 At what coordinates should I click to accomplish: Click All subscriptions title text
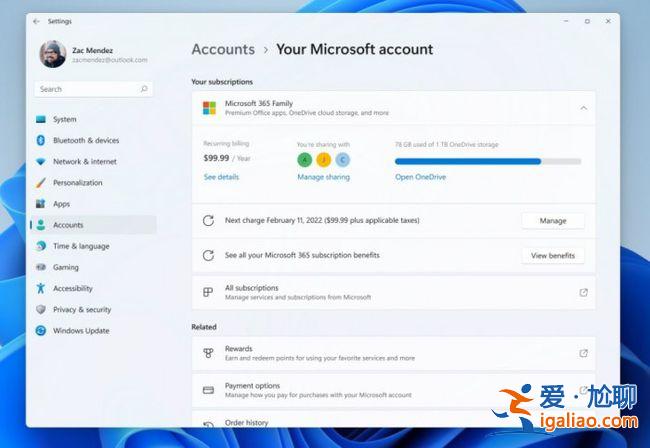[252, 288]
